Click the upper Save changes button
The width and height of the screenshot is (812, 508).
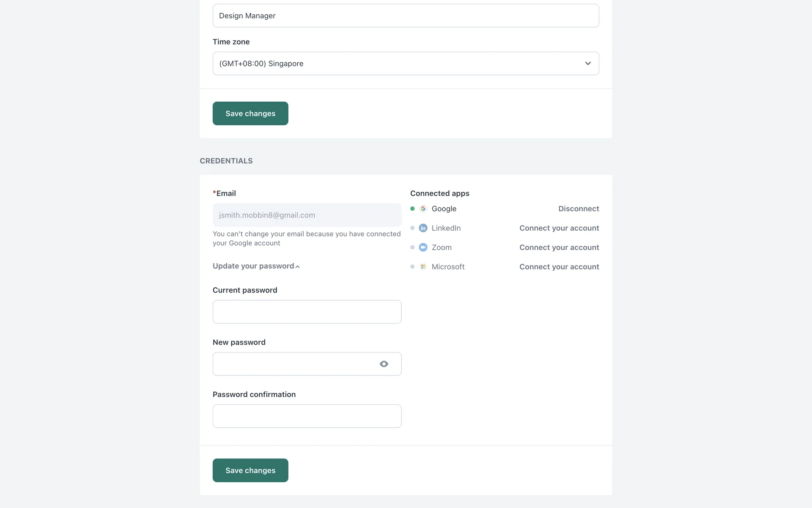click(250, 113)
